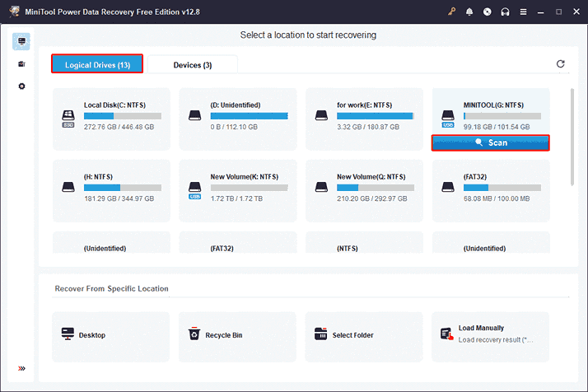
Task: Select the MINITOOL (G: NTFS) drive label
Action: point(493,105)
